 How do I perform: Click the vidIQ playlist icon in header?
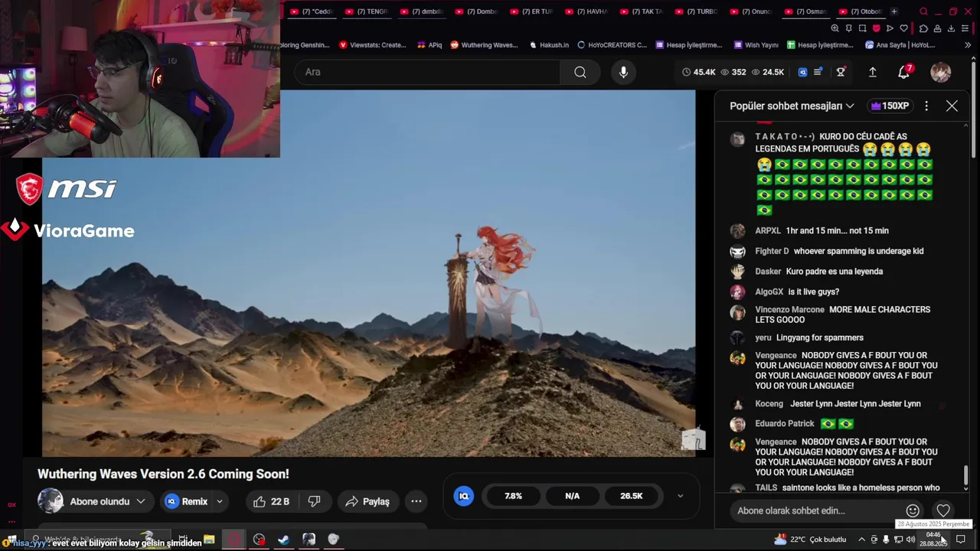pos(818,72)
